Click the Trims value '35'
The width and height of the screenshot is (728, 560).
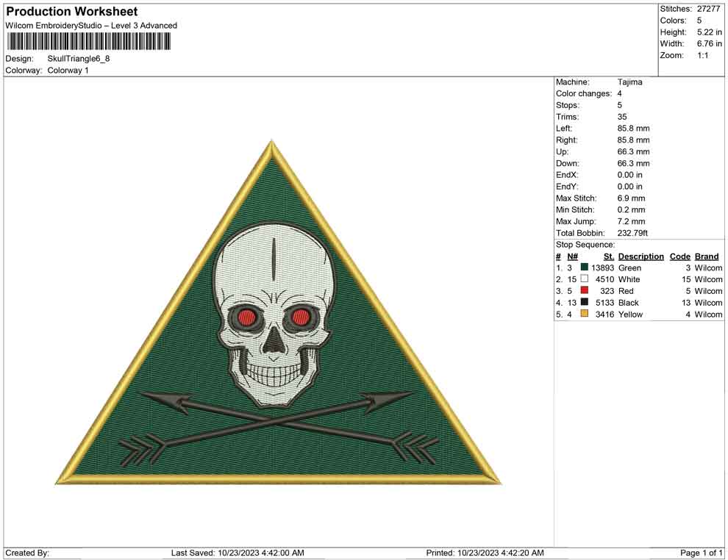point(621,117)
